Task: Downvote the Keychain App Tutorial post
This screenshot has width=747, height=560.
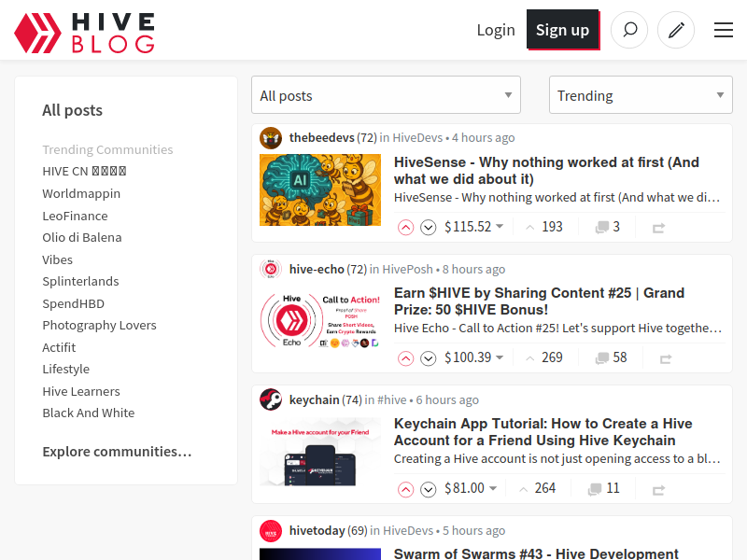Action: click(x=429, y=489)
